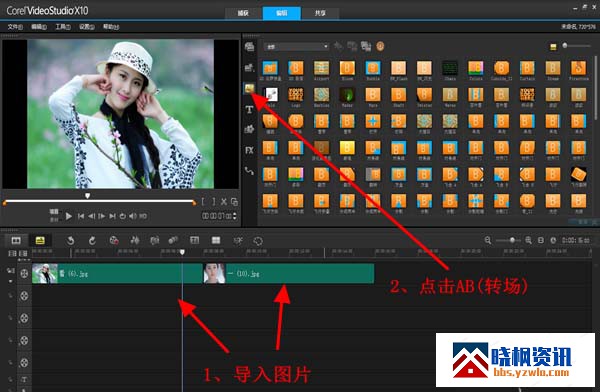The width and height of the screenshot is (600, 392).
Task: Toggle HD preview mode
Action: coord(143,216)
